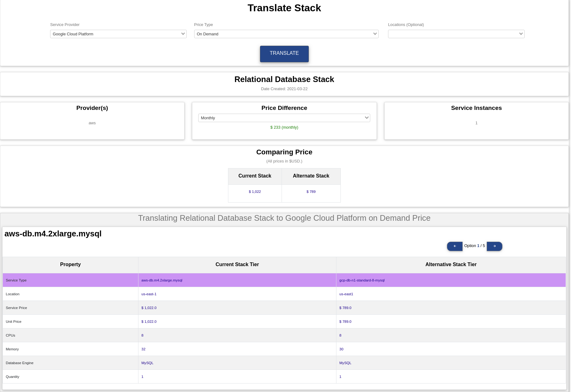Image resolution: width=571 pixels, height=392 pixels.
Task: Click the current stack MySQL engine value
Action: 147,363
